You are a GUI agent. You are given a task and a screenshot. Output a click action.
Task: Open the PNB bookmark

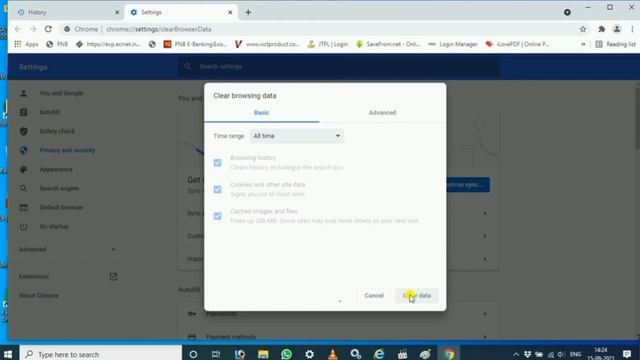(x=57, y=44)
